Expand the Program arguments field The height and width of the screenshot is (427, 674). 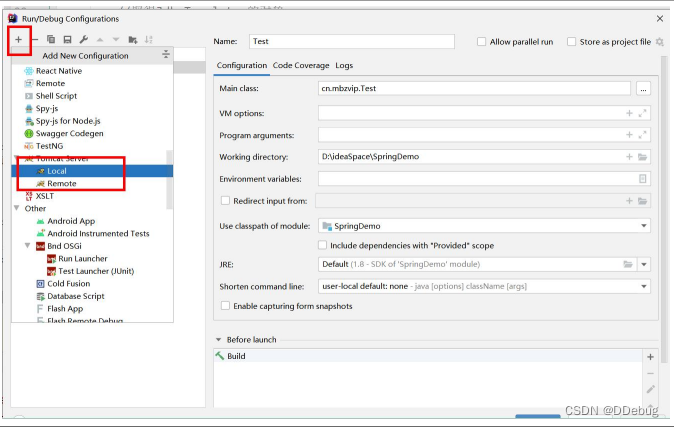click(x=642, y=135)
